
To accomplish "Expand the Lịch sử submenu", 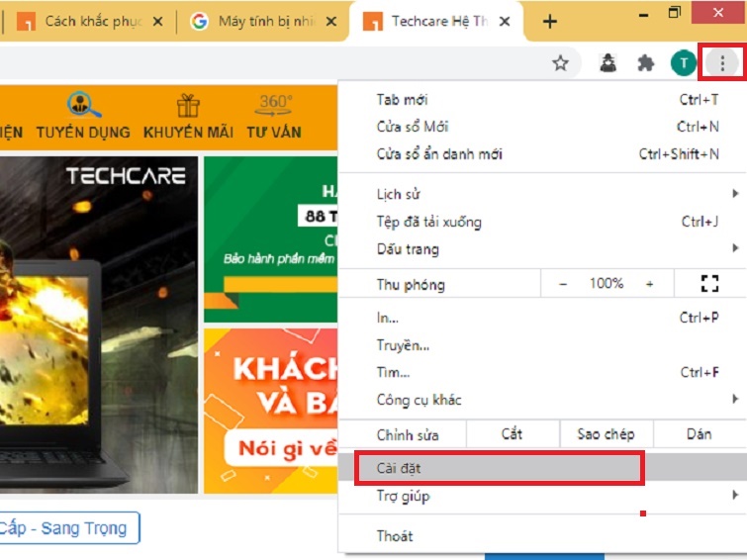I will pyautogui.click(x=734, y=194).
